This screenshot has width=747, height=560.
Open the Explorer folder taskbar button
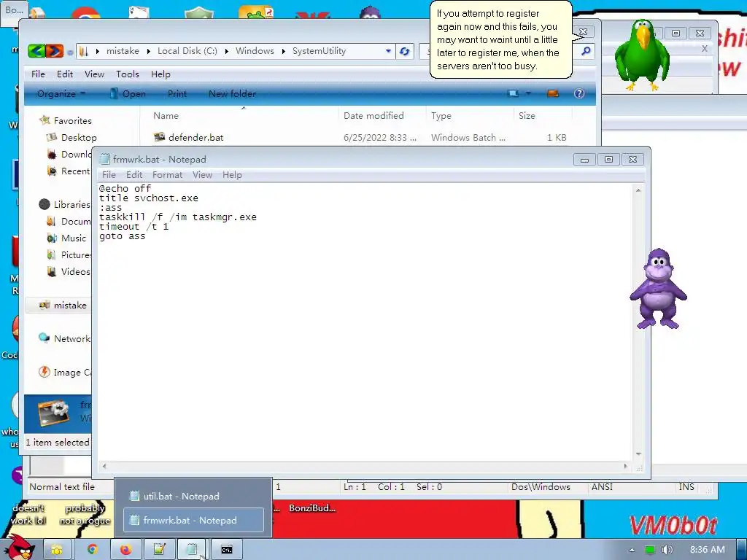click(57, 550)
